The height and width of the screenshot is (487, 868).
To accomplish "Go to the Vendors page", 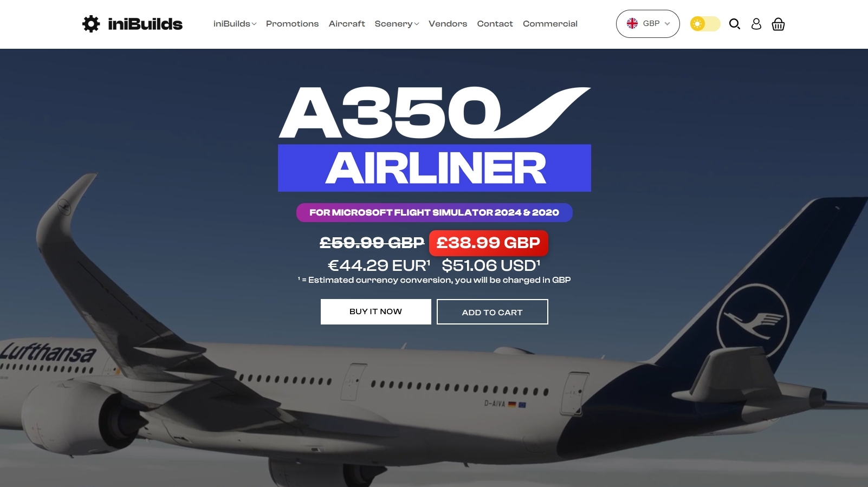I will coord(448,24).
